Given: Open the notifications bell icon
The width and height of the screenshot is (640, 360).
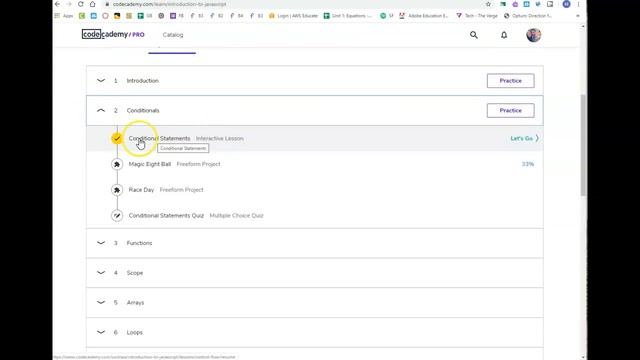Looking at the screenshot, I should tap(504, 35).
